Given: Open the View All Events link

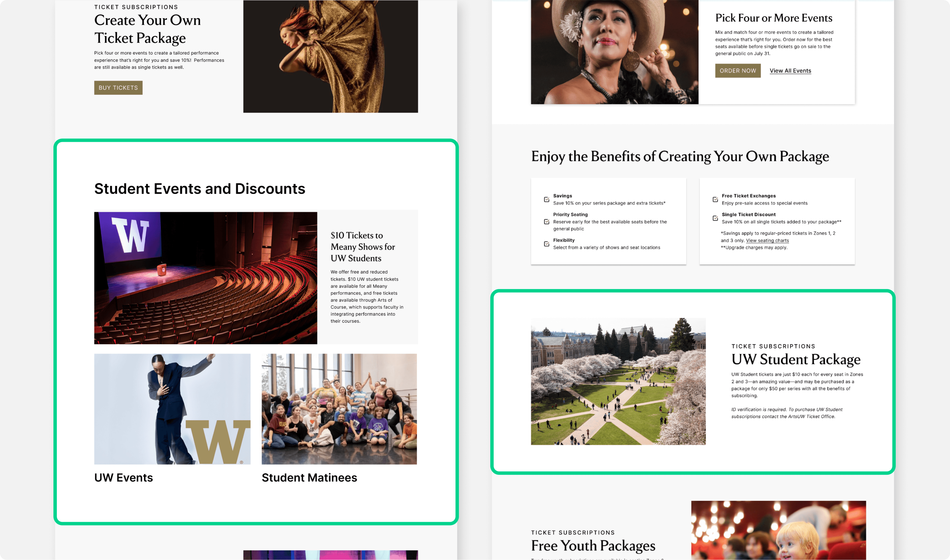Looking at the screenshot, I should (790, 70).
